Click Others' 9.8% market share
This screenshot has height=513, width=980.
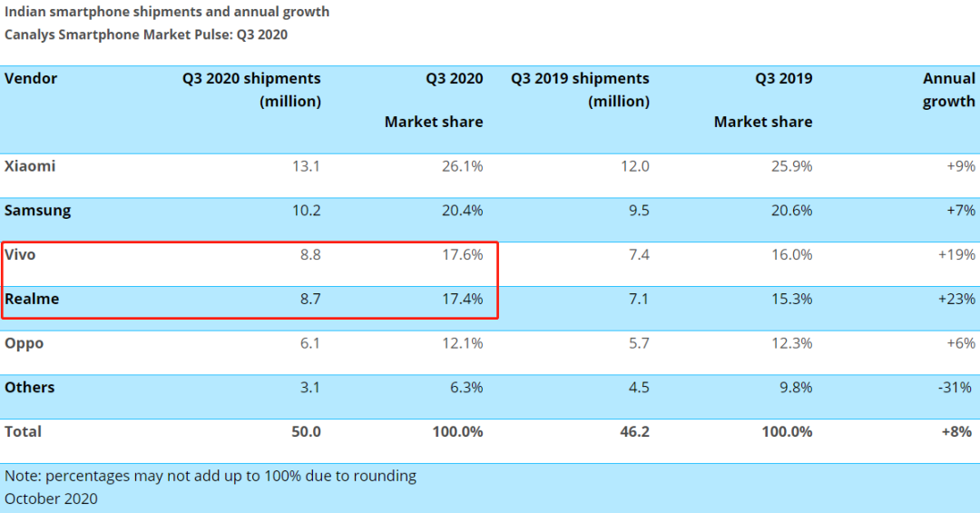coord(796,388)
